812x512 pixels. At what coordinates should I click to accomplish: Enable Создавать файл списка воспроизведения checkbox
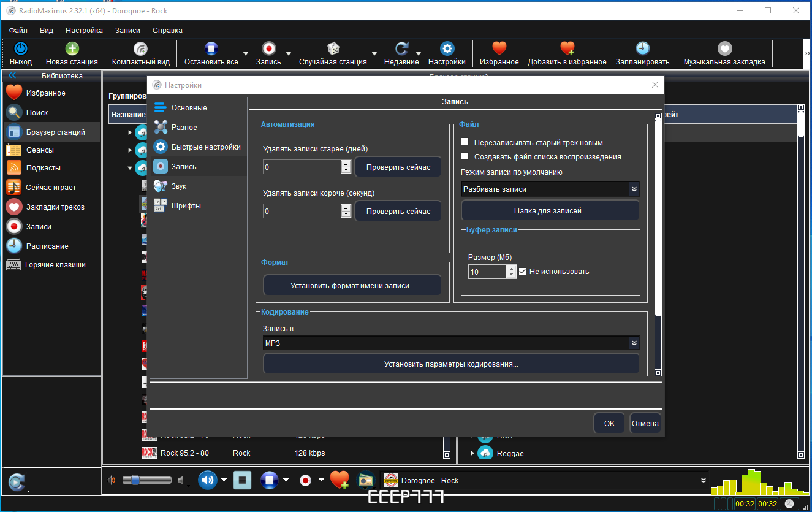tap(465, 156)
